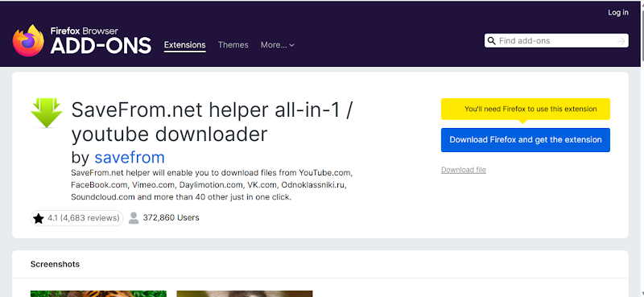Click the black star rating icon

pos(39,218)
